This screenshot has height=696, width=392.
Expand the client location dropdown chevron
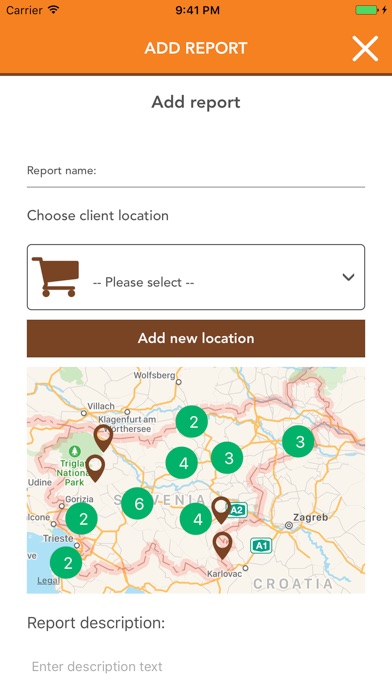(348, 277)
